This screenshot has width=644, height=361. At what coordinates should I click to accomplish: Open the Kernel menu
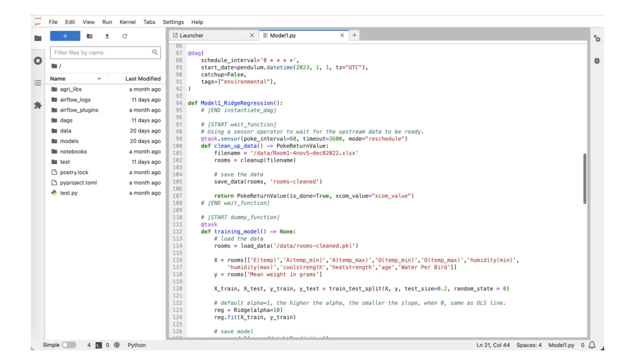[x=128, y=22]
